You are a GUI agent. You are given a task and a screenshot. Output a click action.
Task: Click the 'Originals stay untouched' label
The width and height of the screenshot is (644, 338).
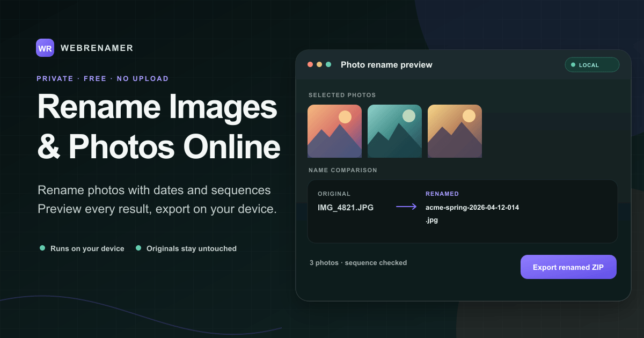(192, 248)
